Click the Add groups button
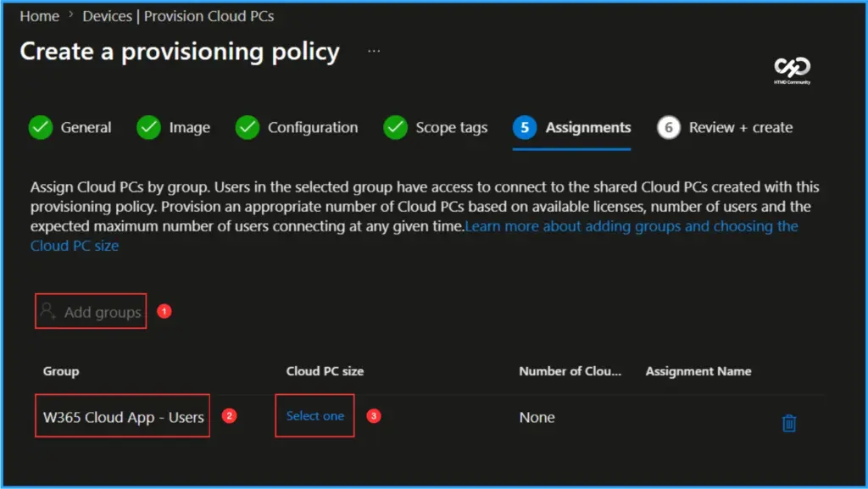Image resolution: width=868 pixels, height=489 pixels. (x=91, y=311)
